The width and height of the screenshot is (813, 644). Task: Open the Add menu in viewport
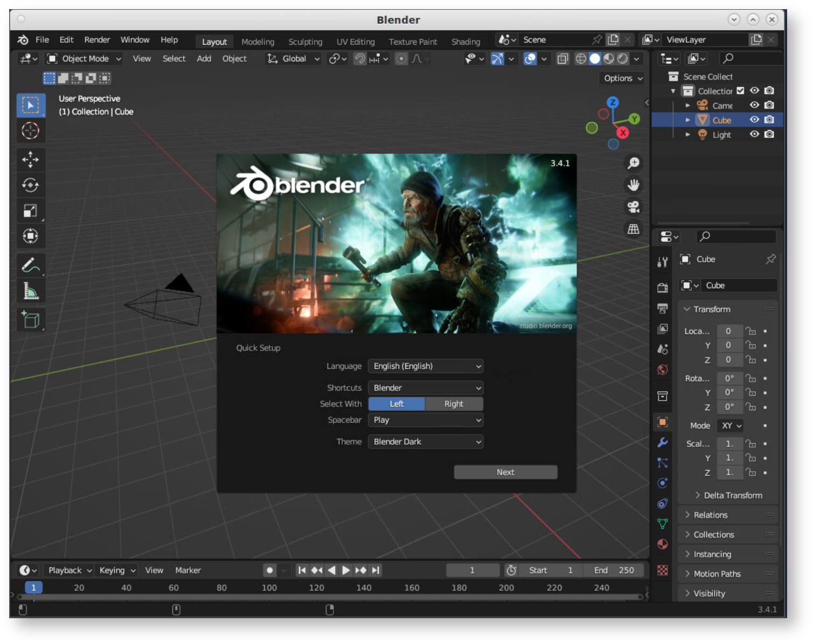(x=204, y=59)
